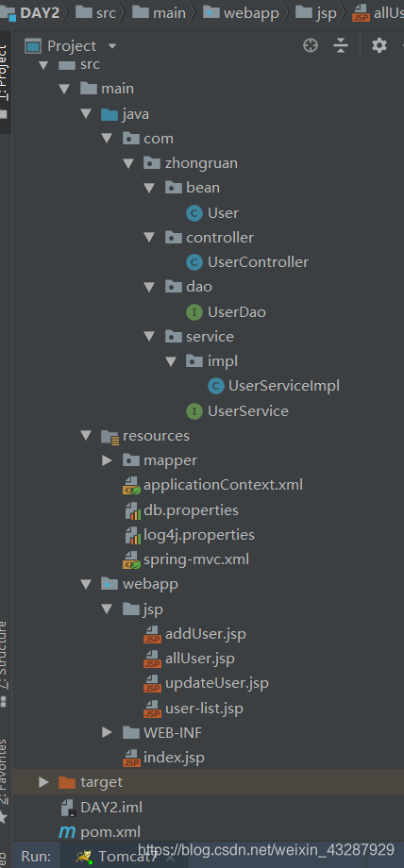Collapse the bean package
The image size is (404, 868).
pos(149,188)
